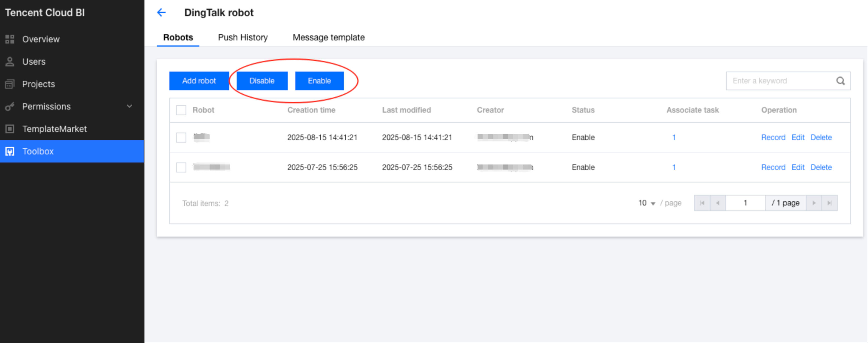
Task: Click the Users person icon
Action: point(10,61)
